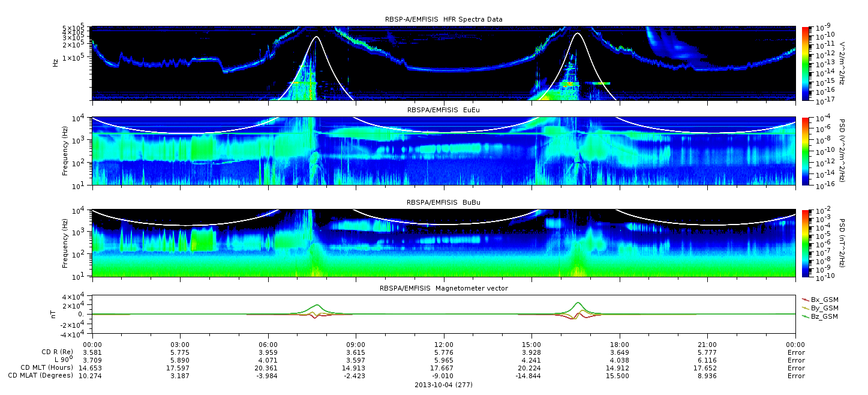Click the first Error value in CD R row

(796, 352)
